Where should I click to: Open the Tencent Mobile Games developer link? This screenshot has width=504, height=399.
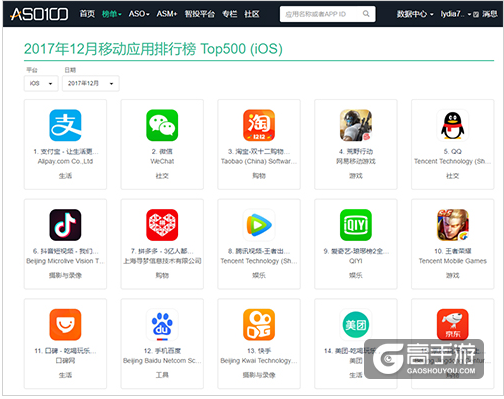coord(453,261)
